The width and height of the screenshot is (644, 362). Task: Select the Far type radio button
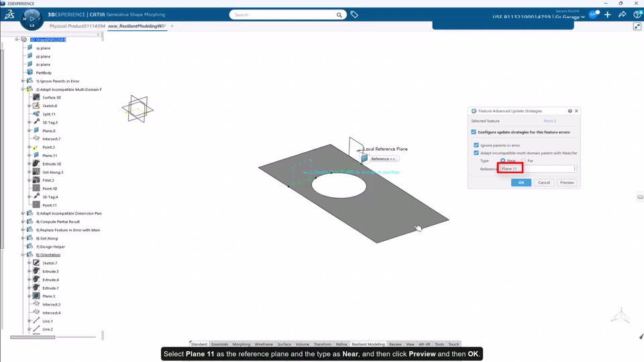[523, 160]
